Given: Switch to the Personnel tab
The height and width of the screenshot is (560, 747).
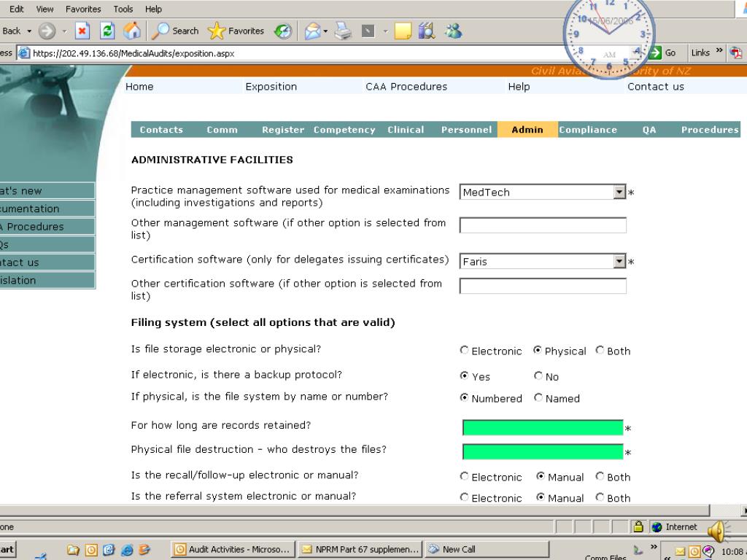Looking at the screenshot, I should tap(466, 130).
